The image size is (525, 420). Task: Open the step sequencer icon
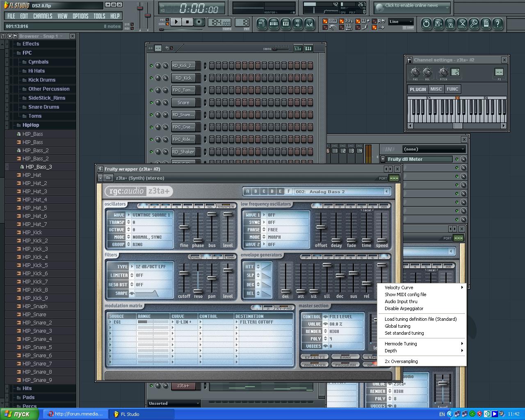point(274,24)
